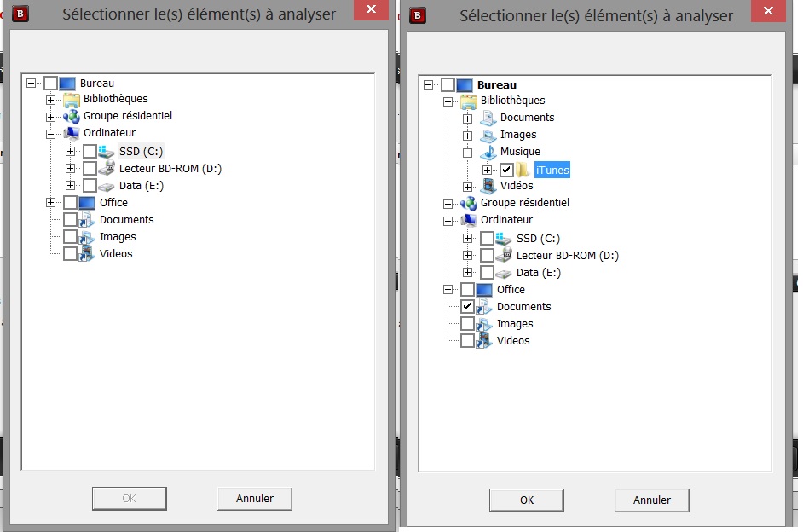
Task: Click Groupe résidentiel globe icon in left window
Action: pyautogui.click(x=72, y=116)
